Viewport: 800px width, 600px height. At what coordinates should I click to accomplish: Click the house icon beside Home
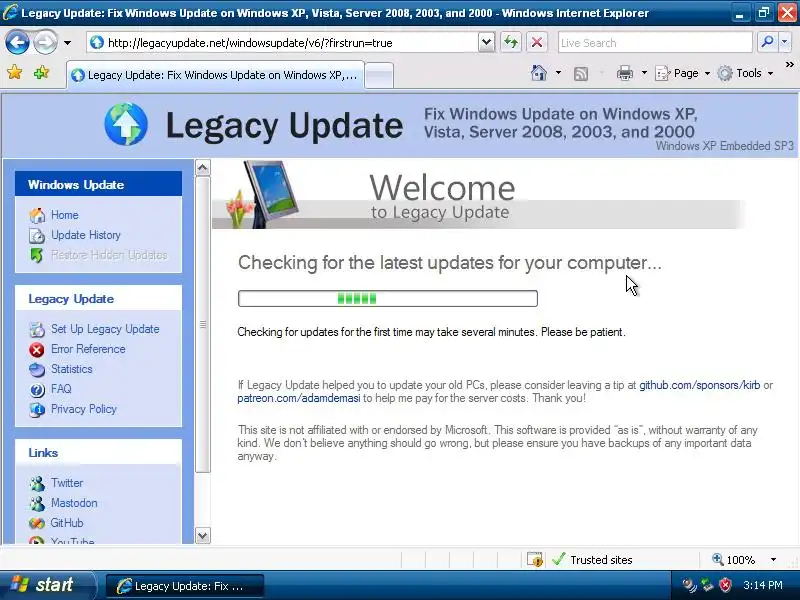pyautogui.click(x=37, y=215)
